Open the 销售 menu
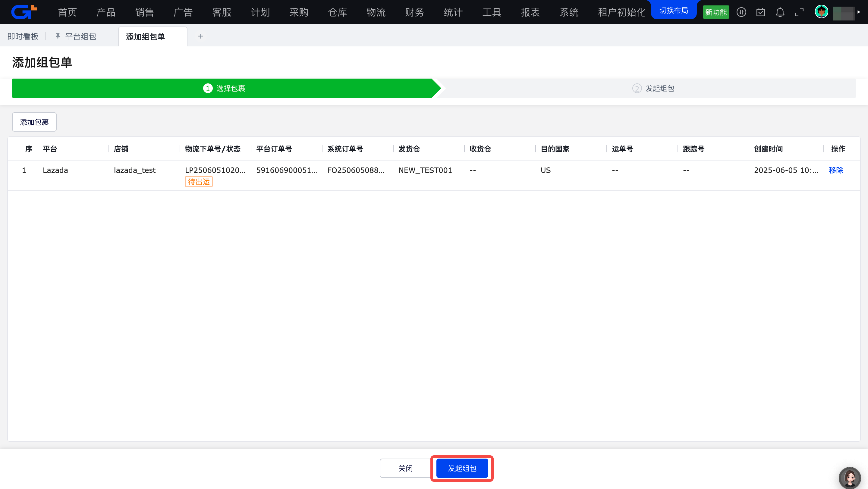The image size is (868, 489). (x=145, y=12)
